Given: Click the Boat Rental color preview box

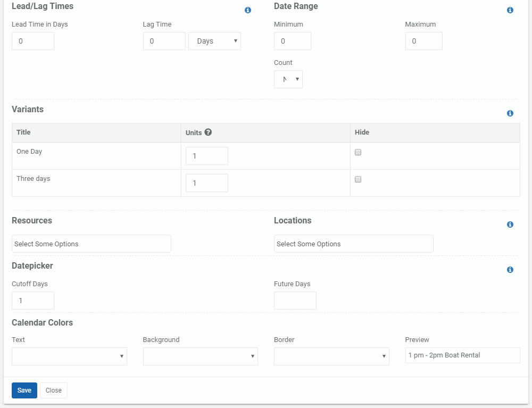Looking at the screenshot, I should click(x=462, y=355).
